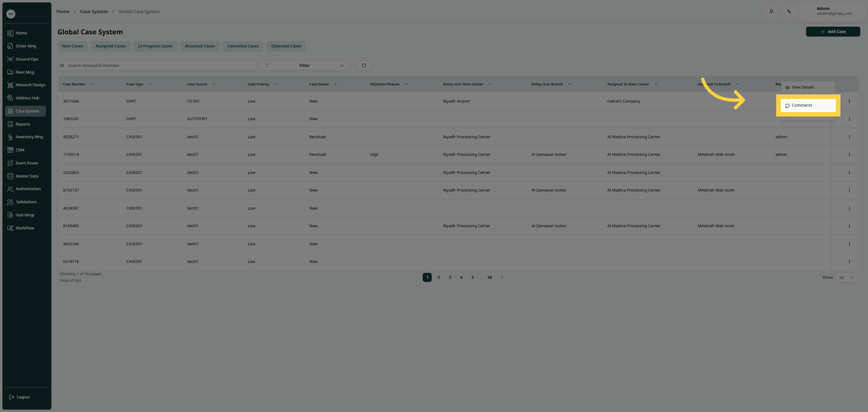
Task: Sort by Case Priority column arrow
Action: point(276,84)
